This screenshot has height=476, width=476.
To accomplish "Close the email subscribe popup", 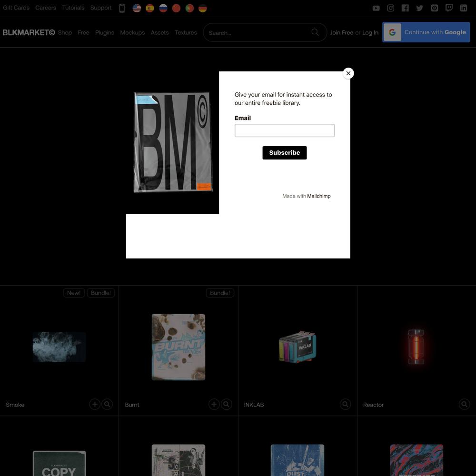I will (348, 73).
